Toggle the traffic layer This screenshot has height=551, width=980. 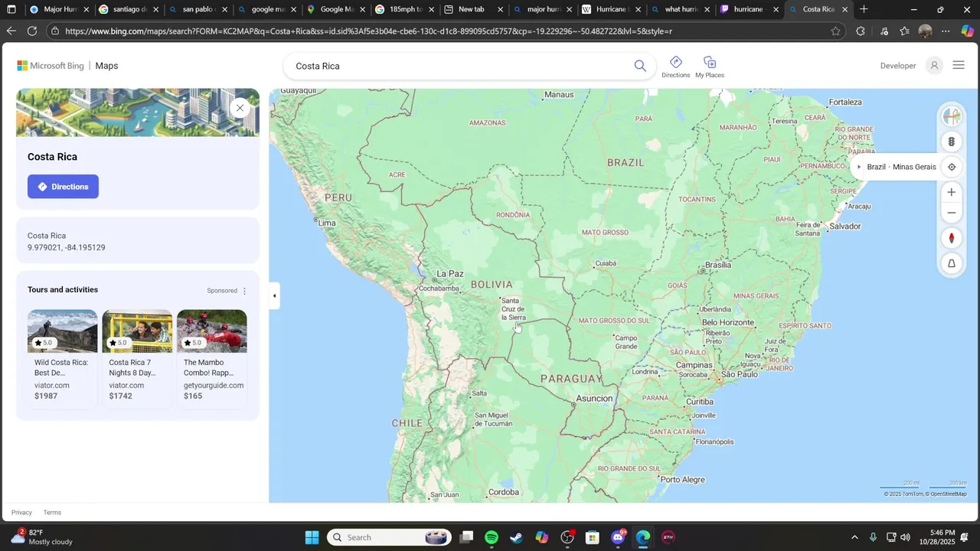(952, 142)
